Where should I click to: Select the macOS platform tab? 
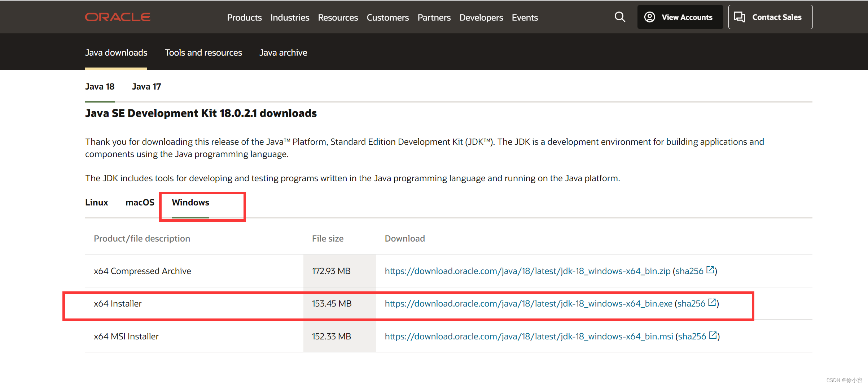(x=140, y=203)
